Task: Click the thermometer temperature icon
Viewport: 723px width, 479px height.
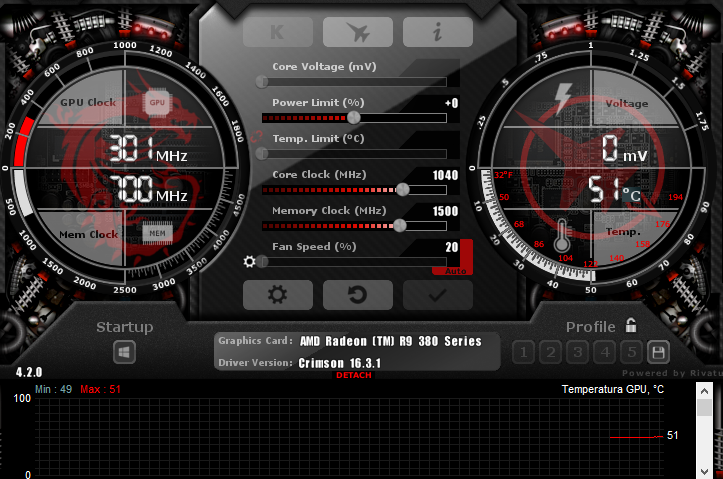Action: pyautogui.click(x=562, y=235)
